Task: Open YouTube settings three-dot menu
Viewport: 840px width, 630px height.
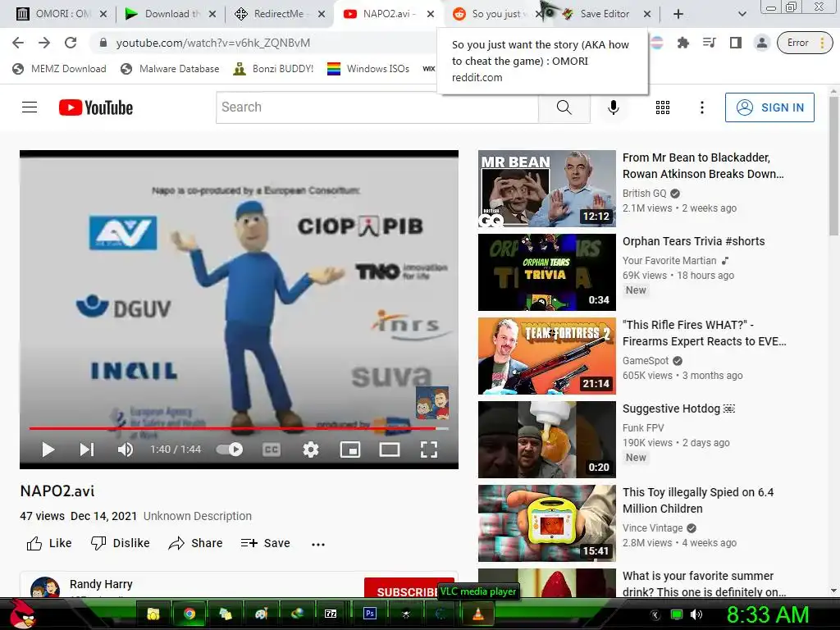Action: [x=702, y=107]
